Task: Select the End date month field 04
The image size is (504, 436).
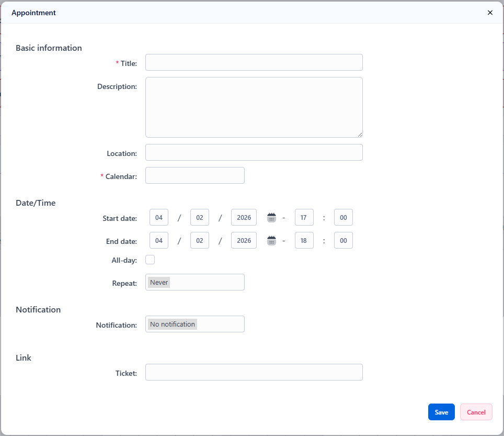Action: 159,240
